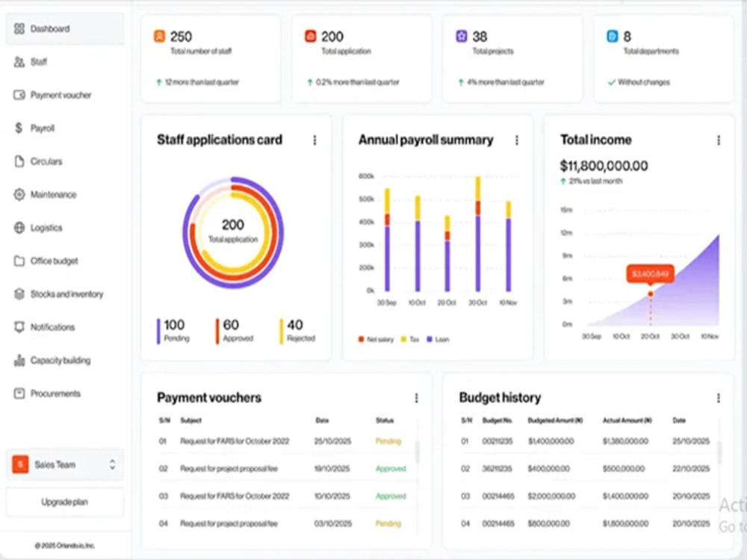Click Pending status in voucher row 04
747x560 pixels.
[388, 523]
